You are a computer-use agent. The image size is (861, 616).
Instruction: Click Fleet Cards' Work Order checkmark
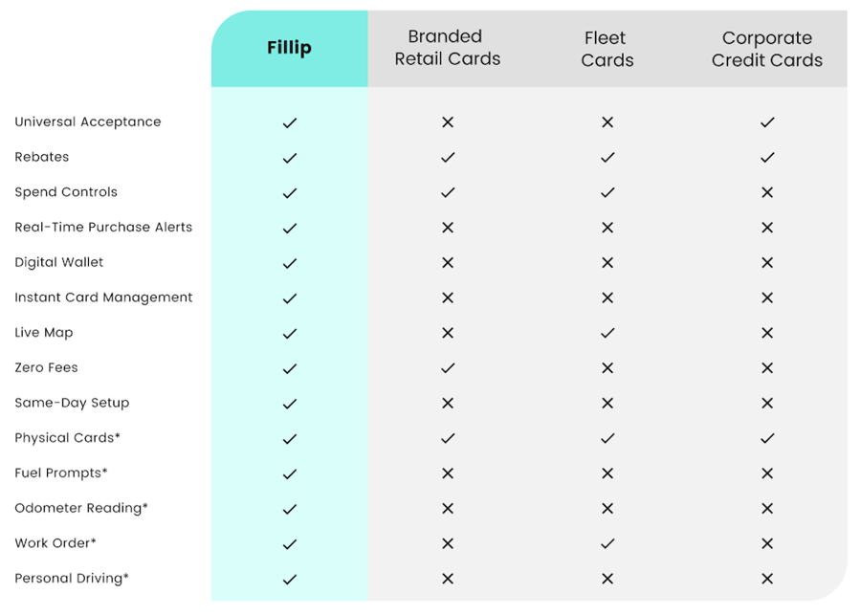coord(607,543)
